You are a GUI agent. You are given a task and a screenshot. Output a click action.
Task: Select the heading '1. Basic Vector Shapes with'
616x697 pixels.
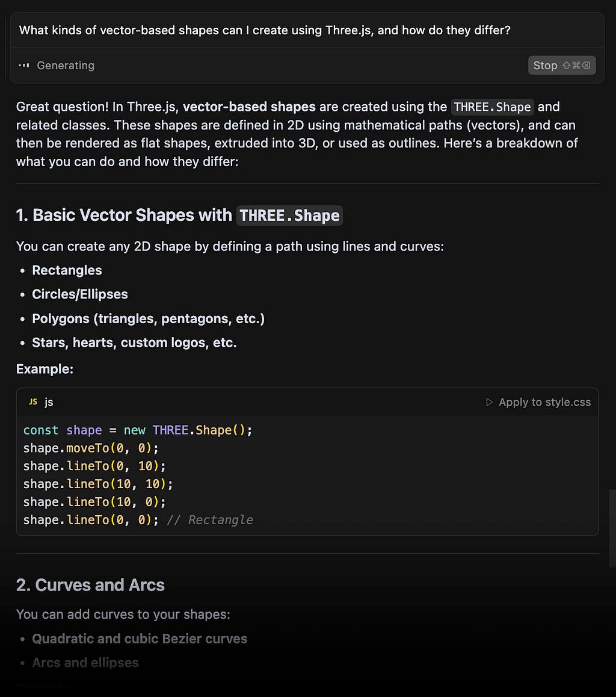point(124,215)
